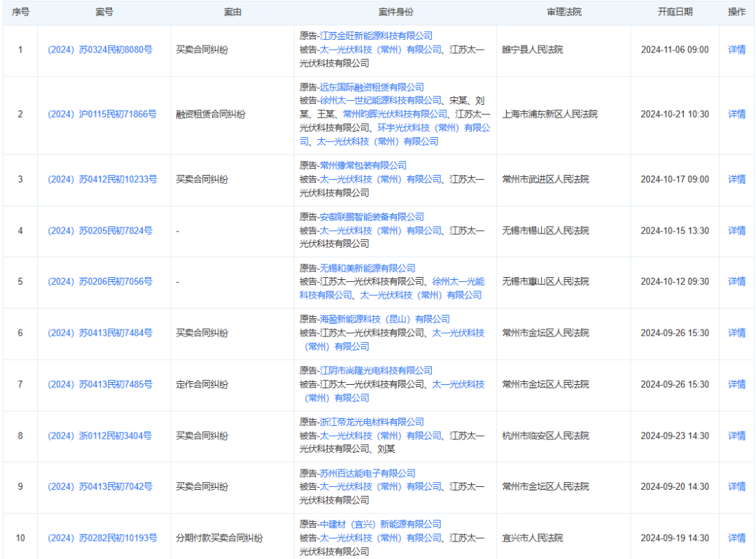The width and height of the screenshot is (756, 559).
Task: Open 江阴市尚隆光电科技有限公司 company link
Action: click(376, 371)
